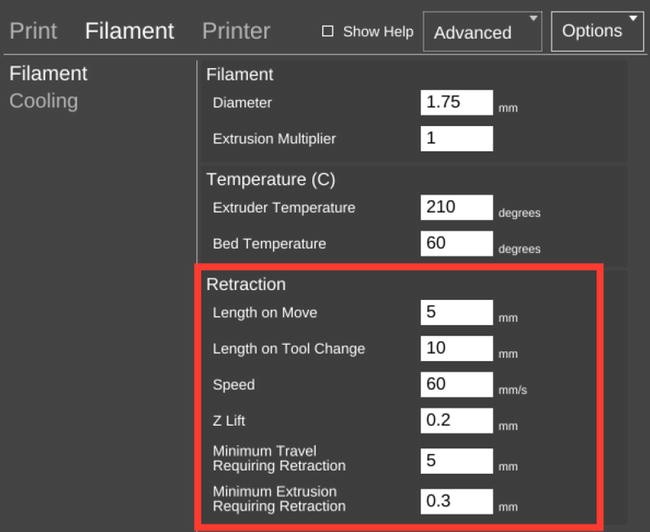Viewport: 650px width, 532px height.
Task: Edit Minimum Travel Requiring Retraction value
Action: pyautogui.click(x=457, y=461)
